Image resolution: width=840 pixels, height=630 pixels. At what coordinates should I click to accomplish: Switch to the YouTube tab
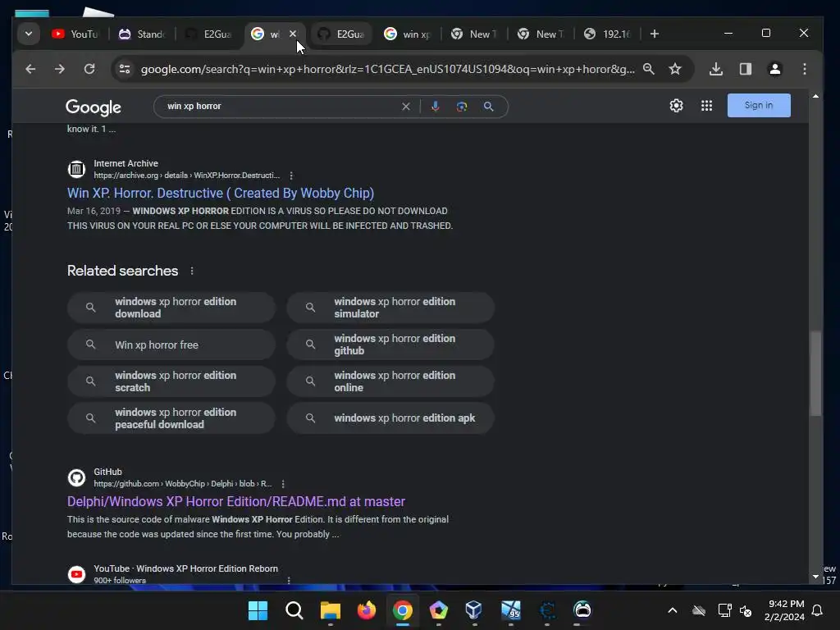click(x=75, y=34)
